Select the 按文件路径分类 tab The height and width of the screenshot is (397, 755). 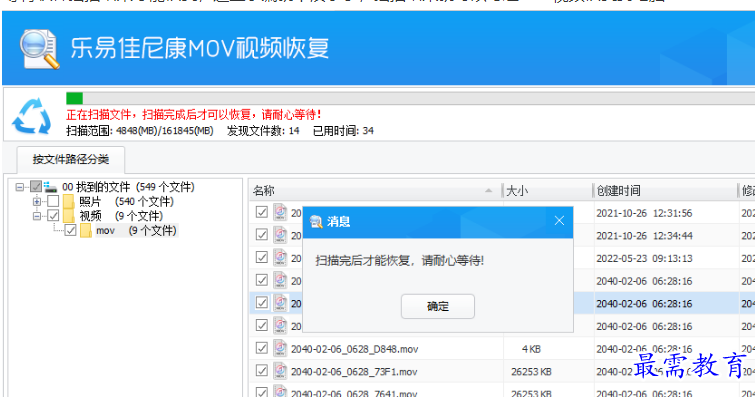[x=71, y=159]
